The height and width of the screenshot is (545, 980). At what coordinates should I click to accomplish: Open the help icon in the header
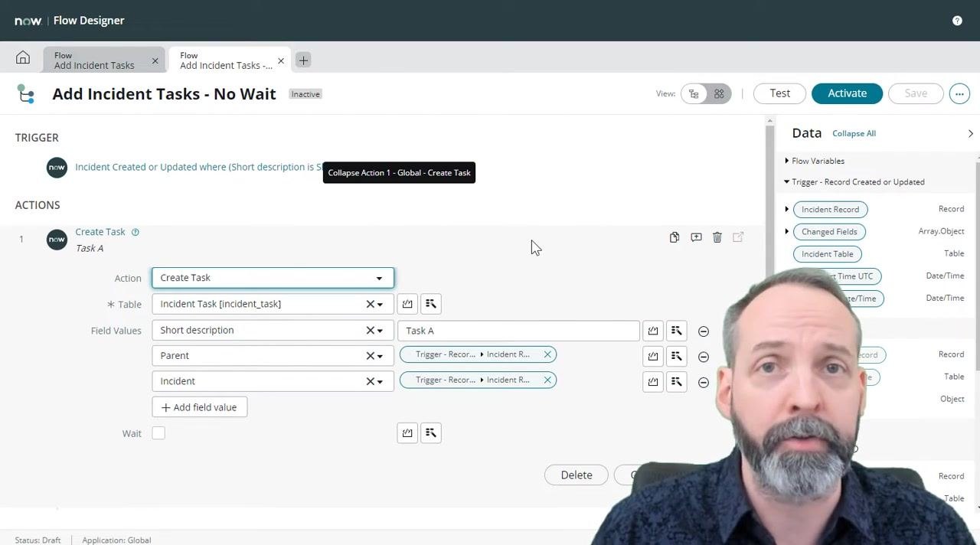point(957,21)
